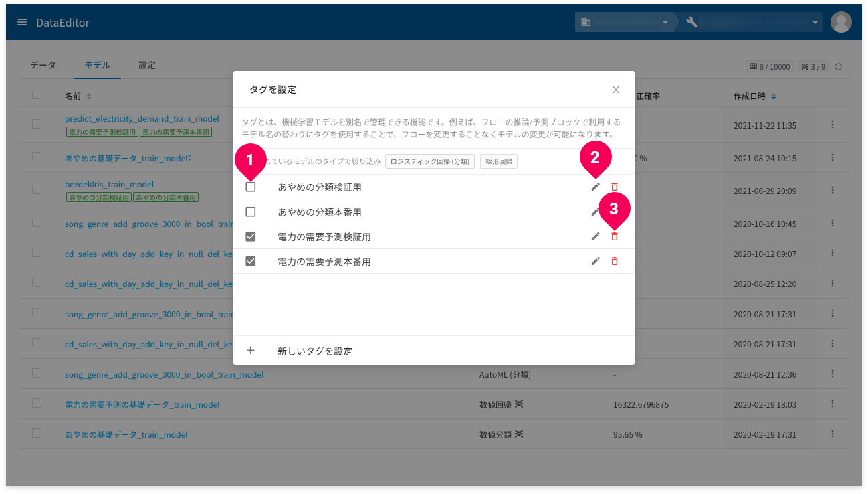Click 新しいタグを設定 to add a tag
The image size is (868, 494).
click(x=315, y=351)
